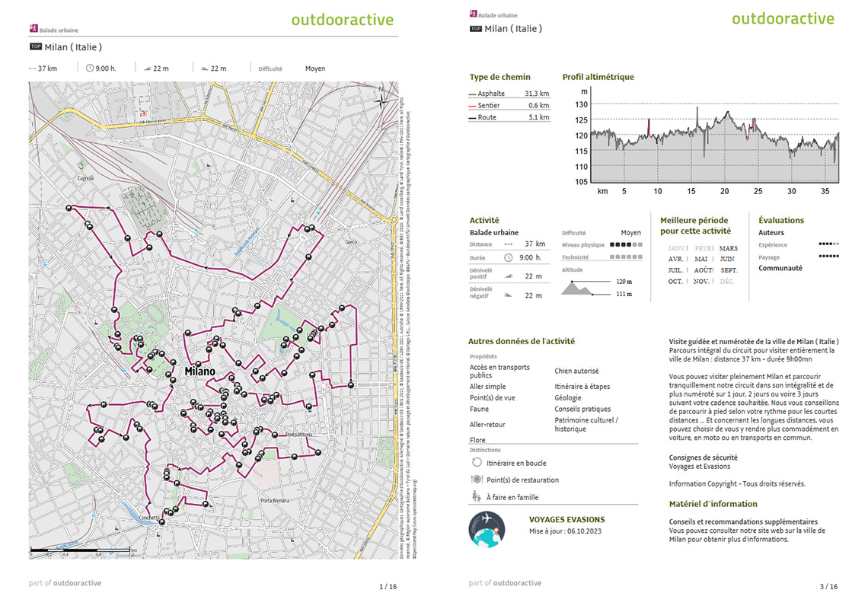This screenshot has width=868, height=609.
Task: Click Chien autorisé property
Action: 577,371
